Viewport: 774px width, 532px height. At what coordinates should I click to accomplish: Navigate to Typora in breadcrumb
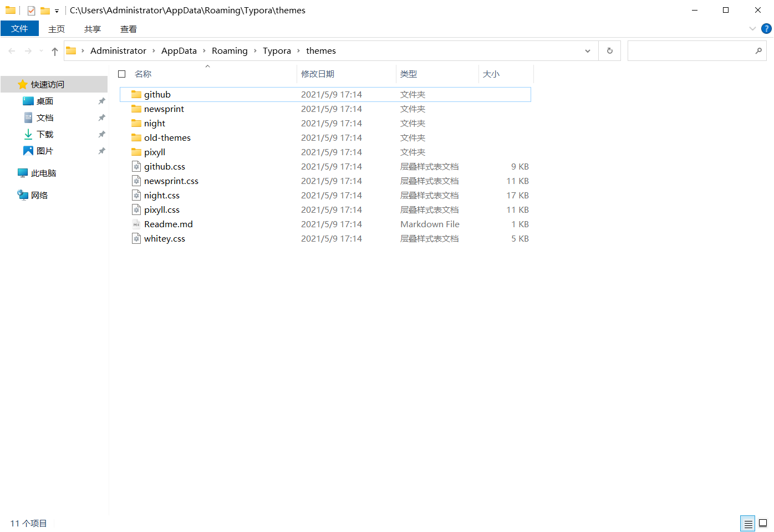tap(277, 51)
